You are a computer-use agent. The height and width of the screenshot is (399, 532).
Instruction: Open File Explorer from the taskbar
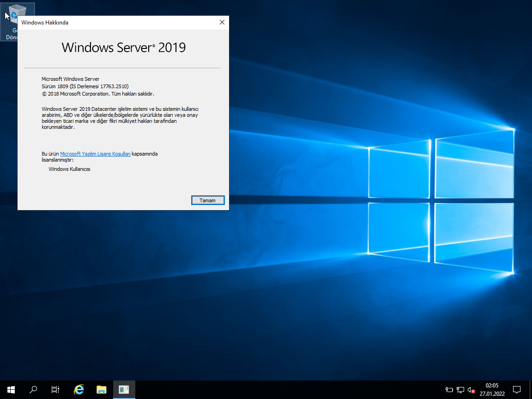[102, 389]
